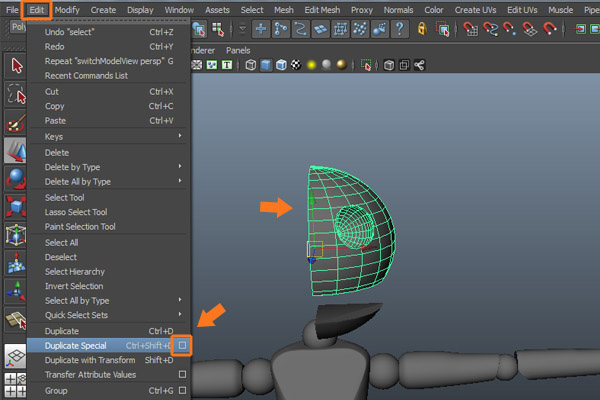Open Group options box
The width and height of the screenshot is (600, 400).
[182, 390]
